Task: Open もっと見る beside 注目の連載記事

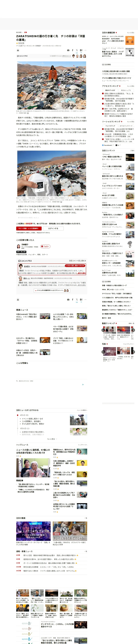Action: coord(130,33)
